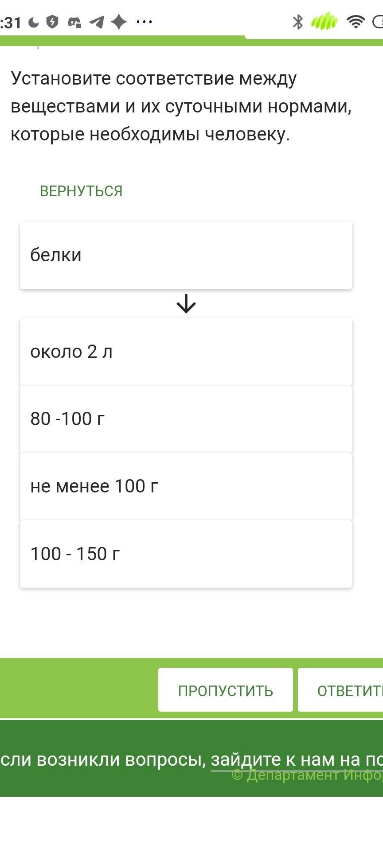Tap the three-dots notification overflow icon
Viewport: 383px width, 868px height.
click(144, 22)
